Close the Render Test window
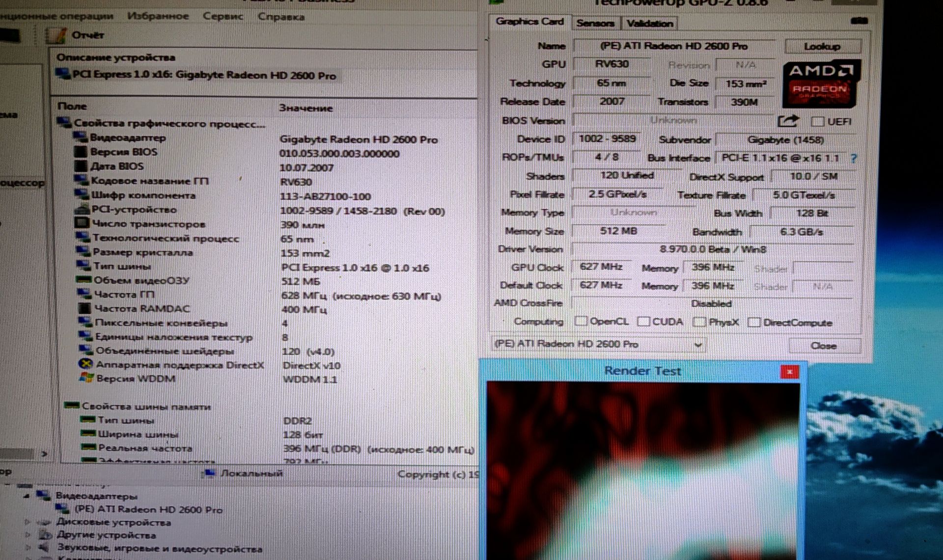This screenshot has width=943, height=560. coord(789,372)
